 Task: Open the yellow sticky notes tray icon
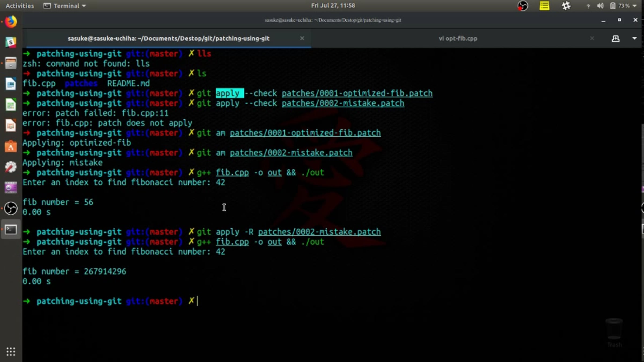544,6
